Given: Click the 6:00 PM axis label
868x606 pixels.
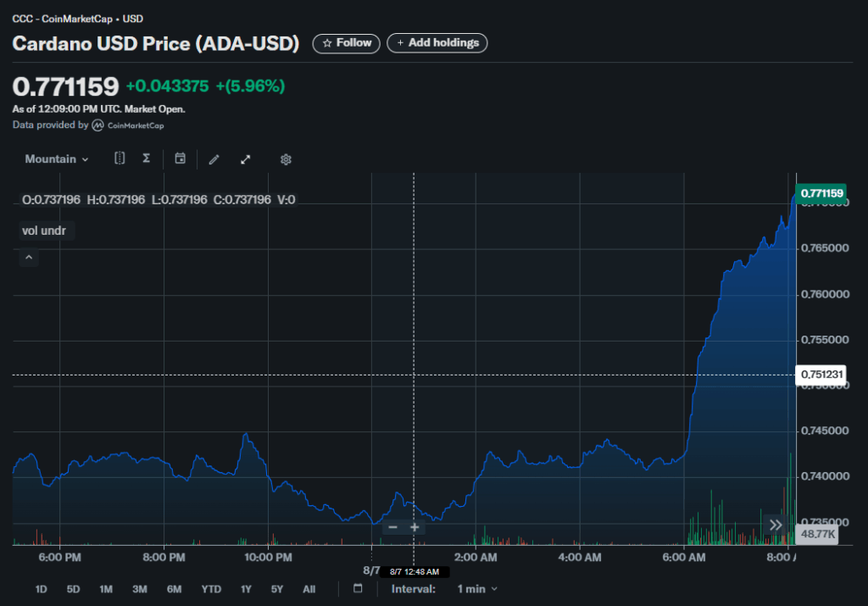Looking at the screenshot, I should (x=60, y=558).
